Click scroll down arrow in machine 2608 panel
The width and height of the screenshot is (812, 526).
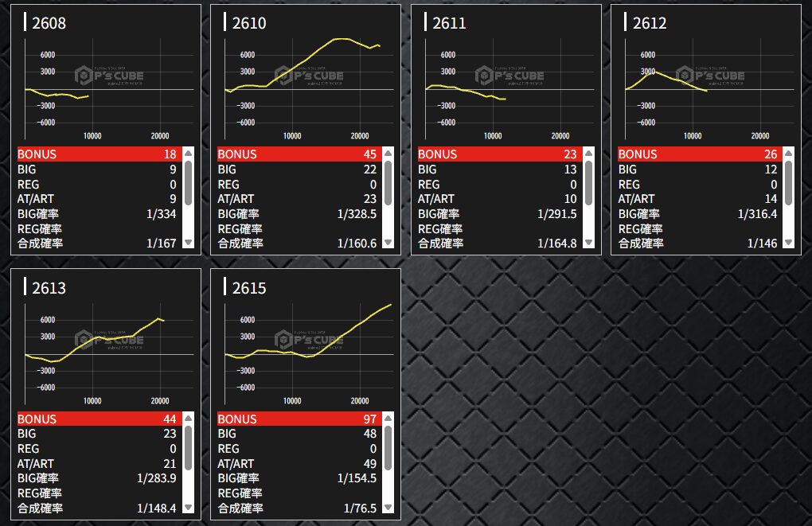(x=189, y=242)
